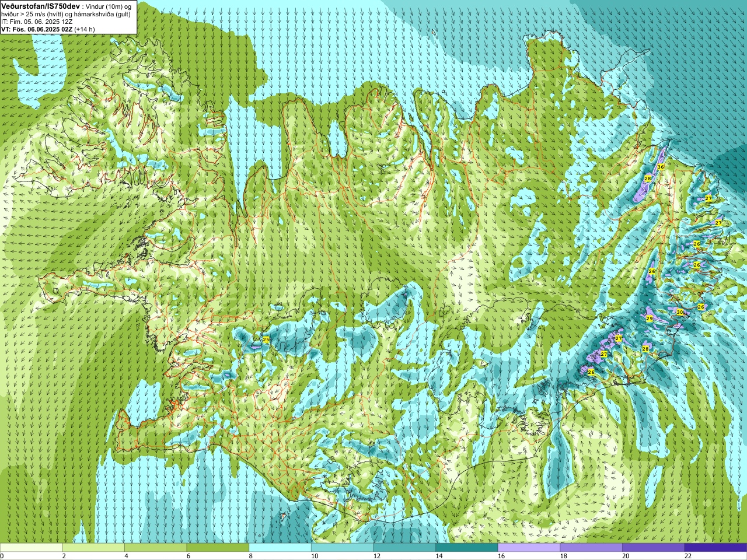Click the legend tick label 4
The width and height of the screenshot is (747, 560).
coord(126,556)
